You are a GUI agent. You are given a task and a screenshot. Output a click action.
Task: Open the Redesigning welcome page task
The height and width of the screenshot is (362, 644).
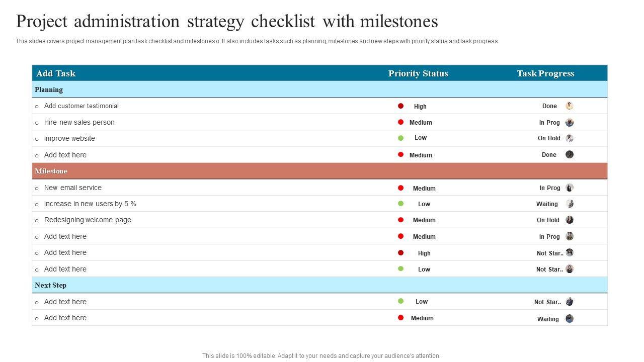click(88, 220)
